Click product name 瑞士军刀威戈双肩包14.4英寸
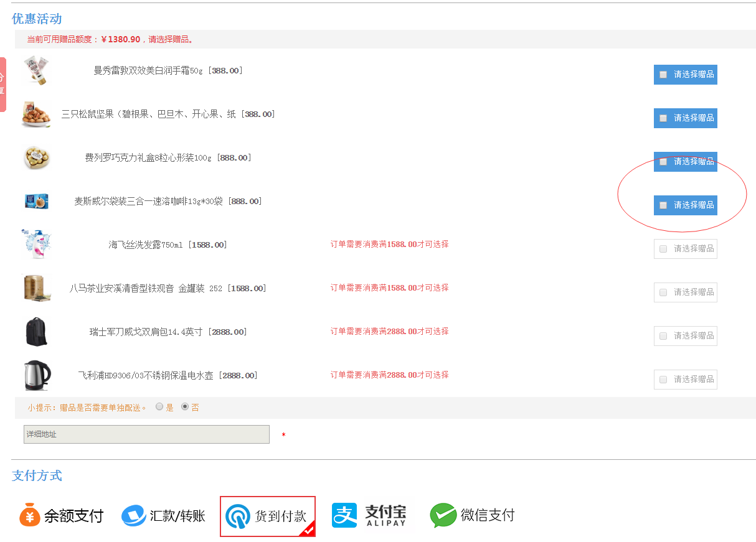 [x=146, y=332]
